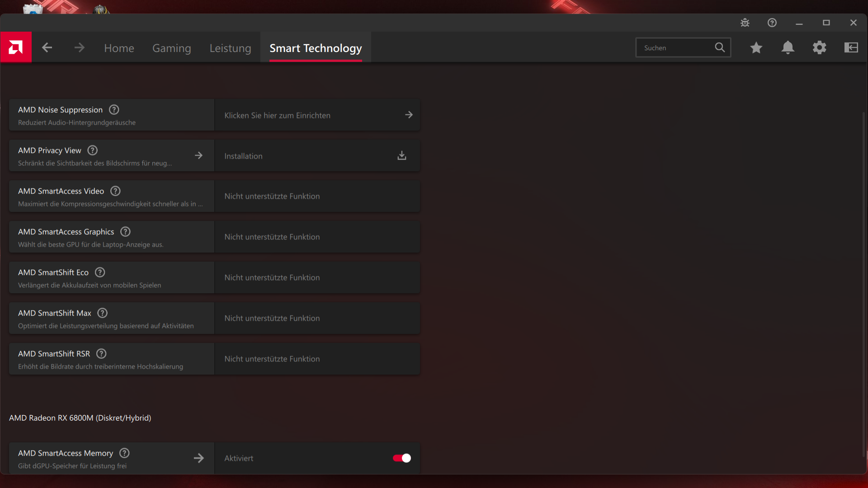Click 'Reduziert Audio-Hintergrundgeräusche' description
Screen dimensions: 868x488
[x=77, y=122]
